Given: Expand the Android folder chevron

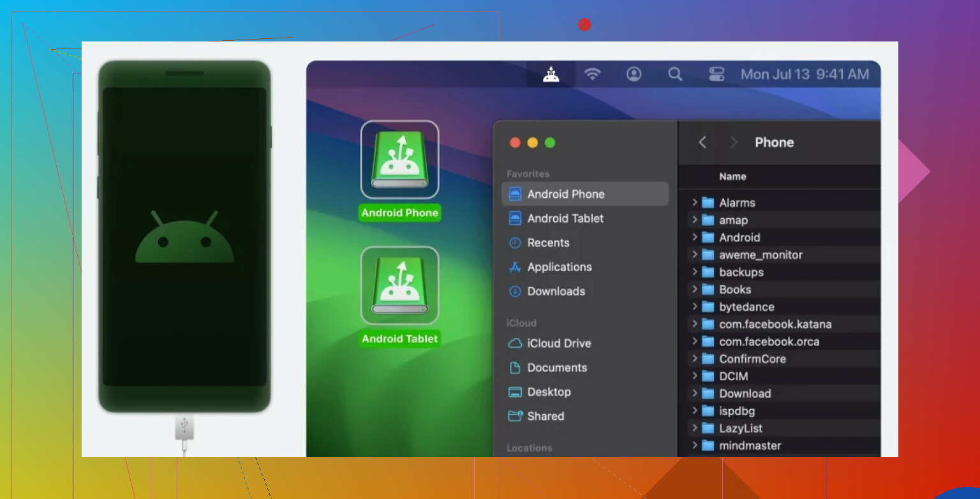Looking at the screenshot, I should [694, 237].
